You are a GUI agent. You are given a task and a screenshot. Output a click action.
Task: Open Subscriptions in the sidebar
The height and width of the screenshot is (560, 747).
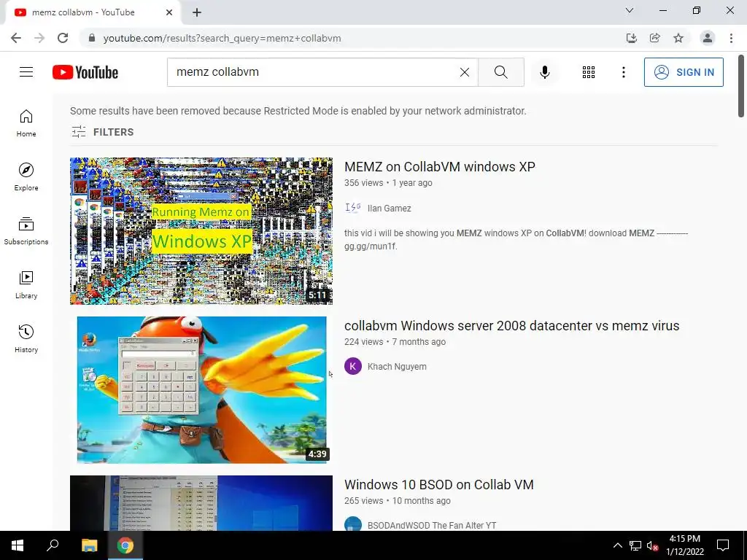26,231
